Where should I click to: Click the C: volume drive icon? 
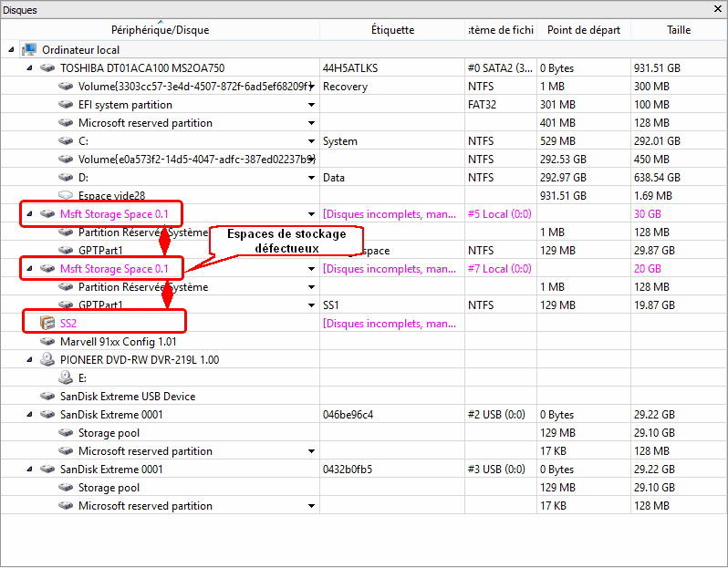pyautogui.click(x=66, y=140)
